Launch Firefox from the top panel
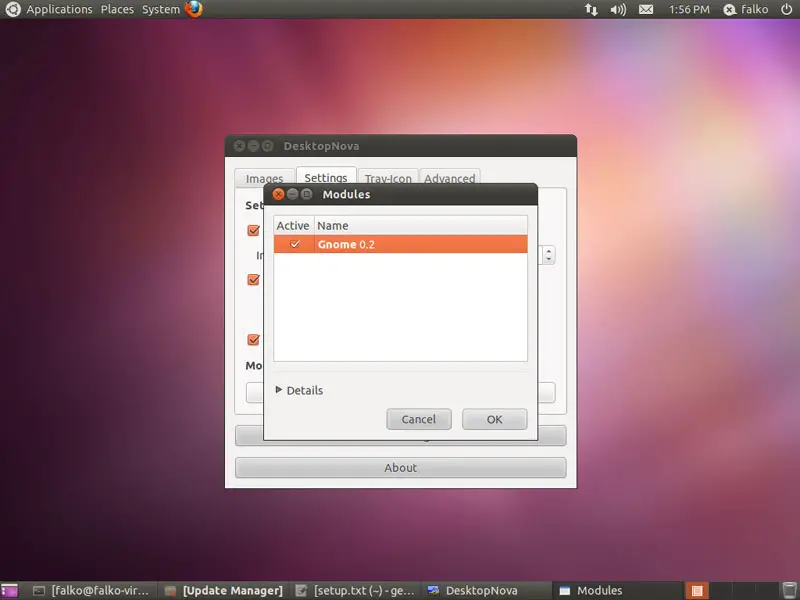 pyautogui.click(x=193, y=9)
